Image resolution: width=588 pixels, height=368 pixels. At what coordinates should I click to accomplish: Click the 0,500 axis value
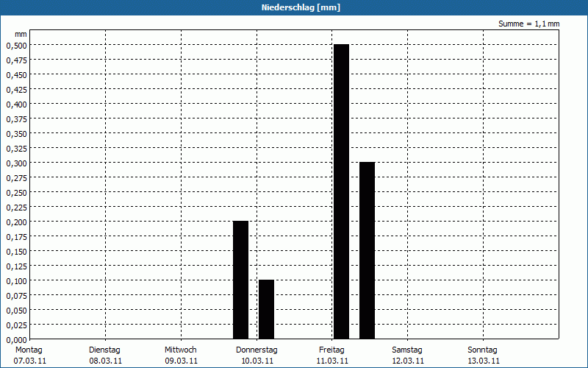17,46
